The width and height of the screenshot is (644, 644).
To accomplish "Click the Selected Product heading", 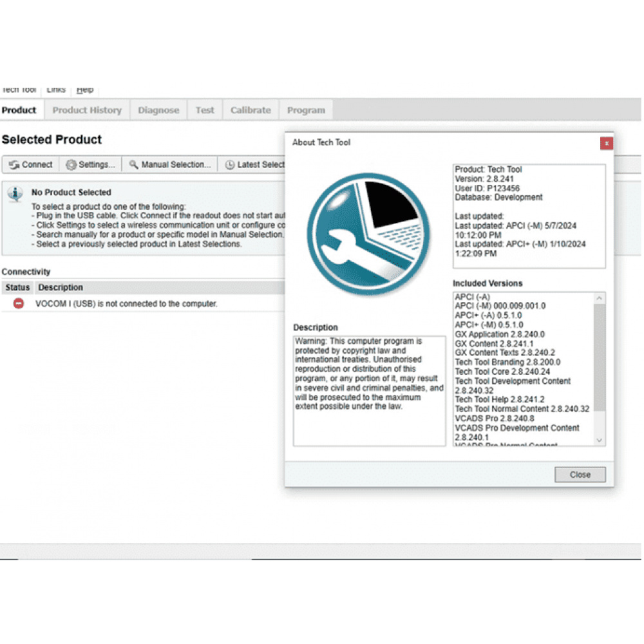I will click(52, 140).
